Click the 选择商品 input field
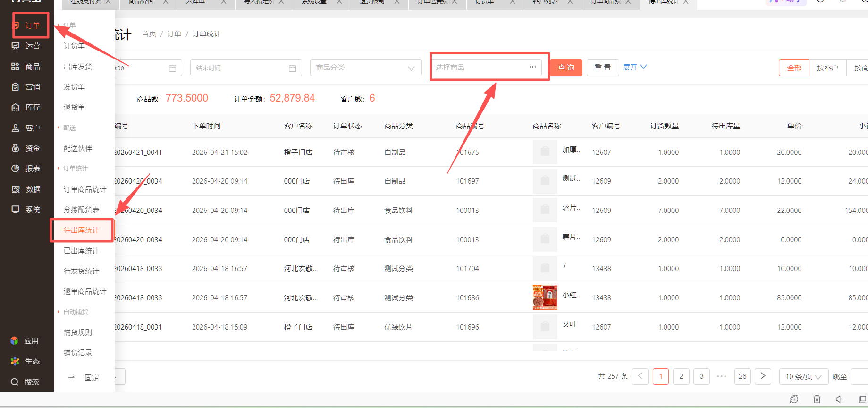868x408 pixels. pos(486,67)
